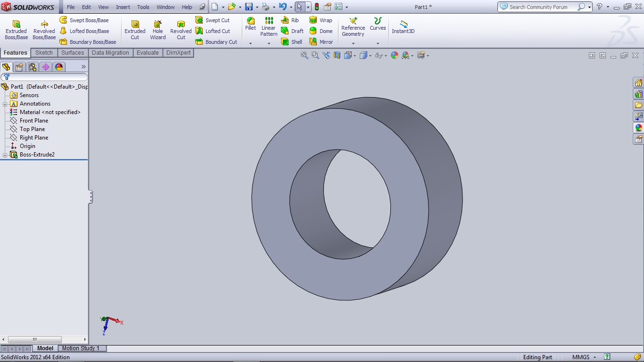
Task: Switch to DimXpertManager tab icon
Action: tap(46, 67)
